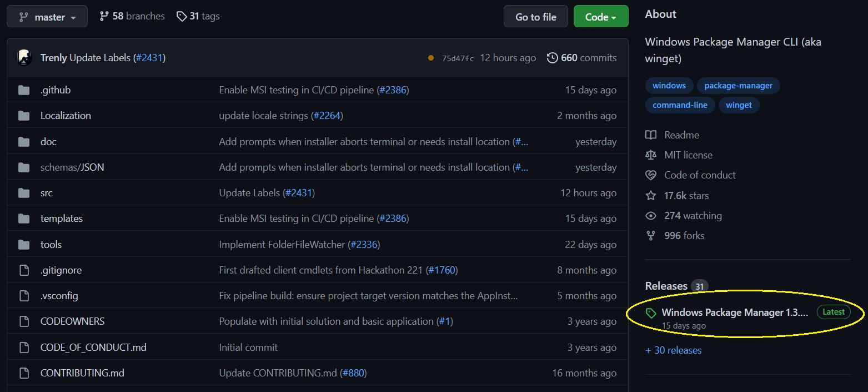
Task: Open the templates folder
Action: click(62, 219)
